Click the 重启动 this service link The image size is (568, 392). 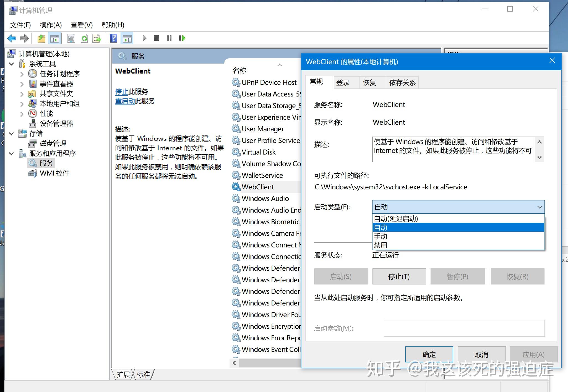tap(125, 101)
